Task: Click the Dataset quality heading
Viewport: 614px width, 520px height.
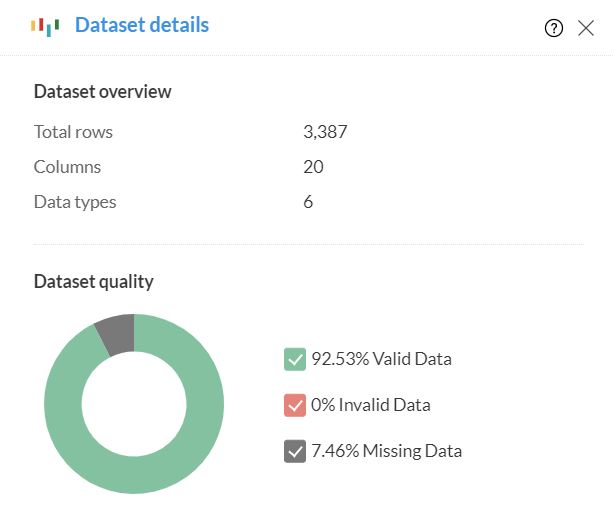Action: coord(94,282)
